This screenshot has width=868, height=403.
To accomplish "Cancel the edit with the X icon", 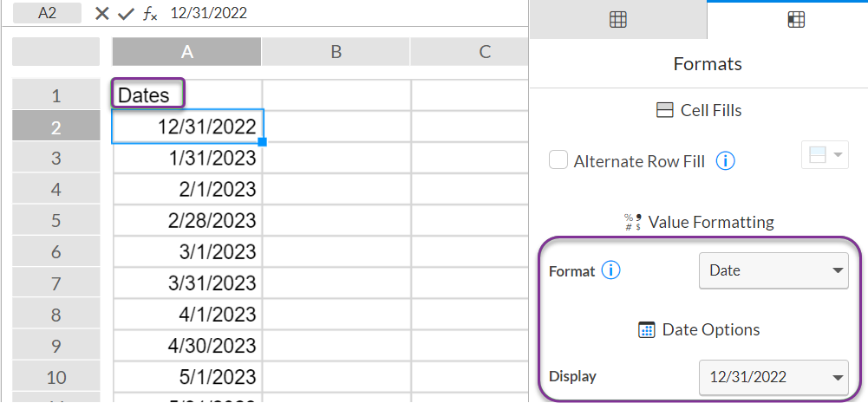I will [x=101, y=13].
